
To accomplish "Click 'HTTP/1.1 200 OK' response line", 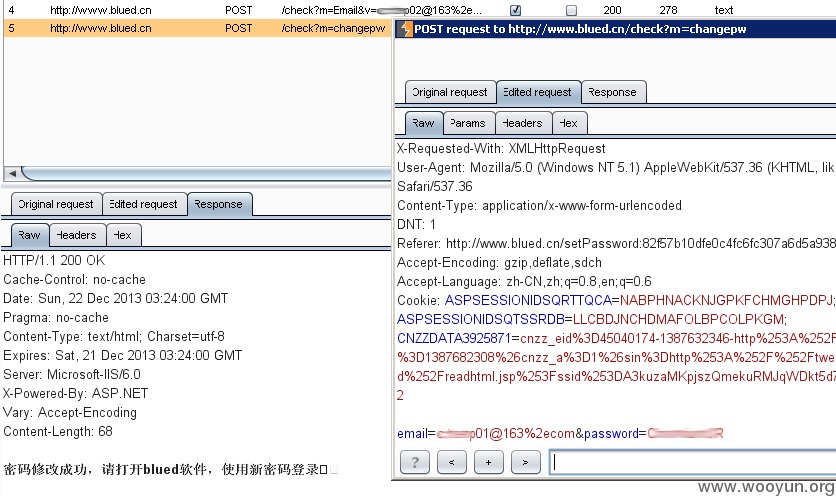I will [x=54, y=260].
